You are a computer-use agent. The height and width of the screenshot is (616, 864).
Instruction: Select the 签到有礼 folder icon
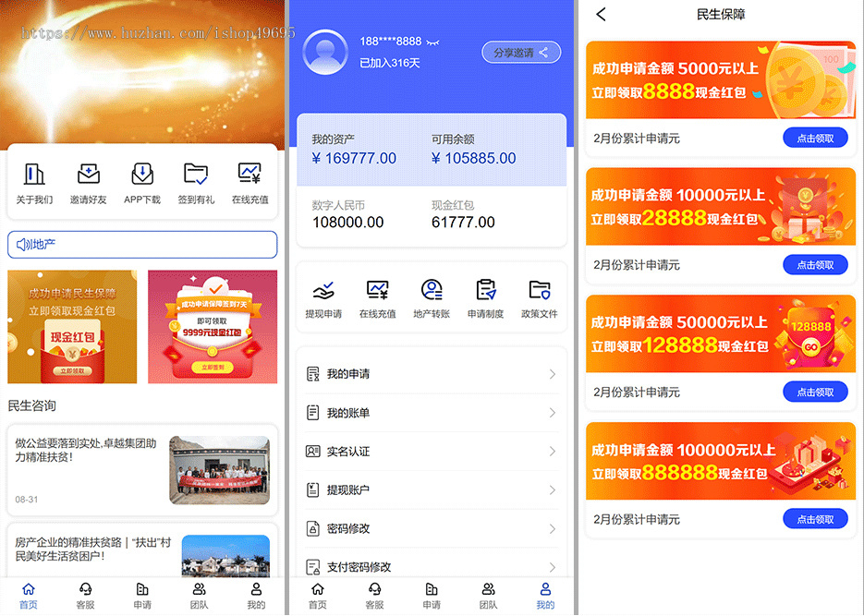196,174
